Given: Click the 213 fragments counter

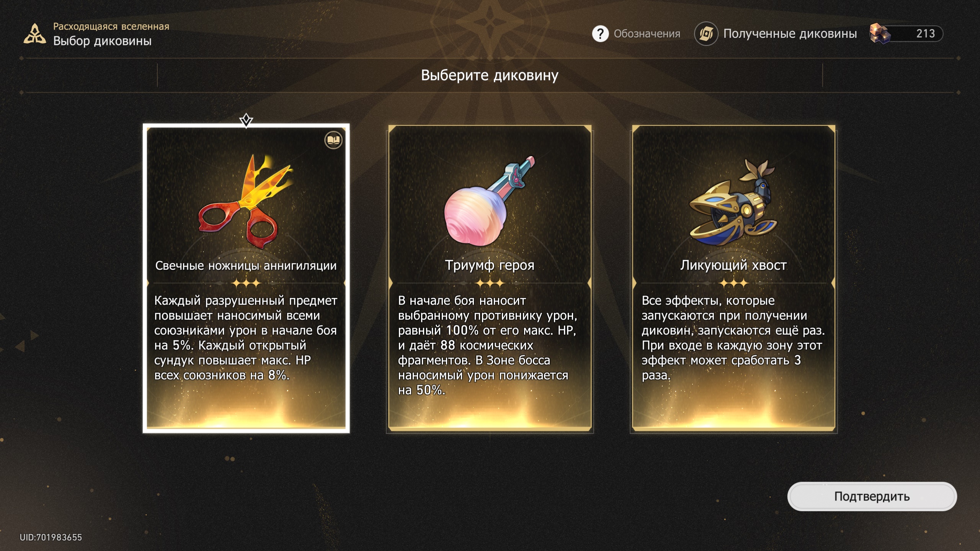Looking at the screenshot, I should pos(925,34).
